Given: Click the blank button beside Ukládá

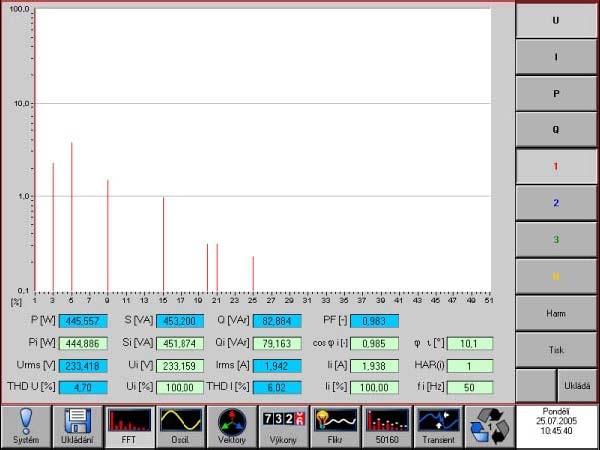Looking at the screenshot, I should (x=536, y=386).
